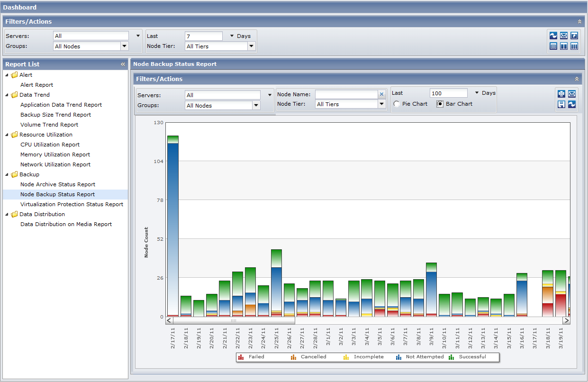Open the top Servers dropdown arrow

[x=138, y=36]
